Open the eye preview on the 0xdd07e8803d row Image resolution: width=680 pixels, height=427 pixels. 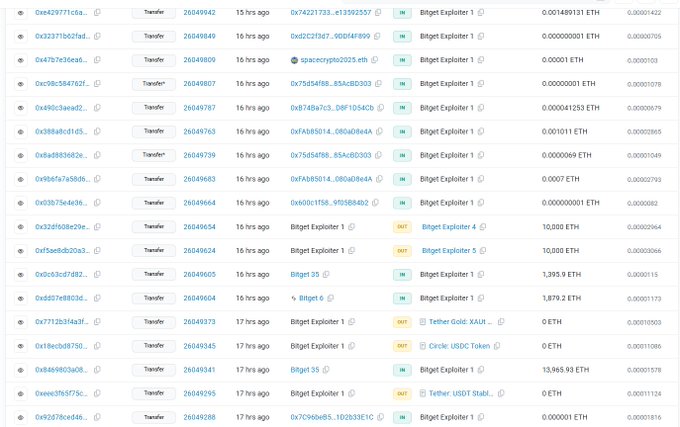coord(20,298)
